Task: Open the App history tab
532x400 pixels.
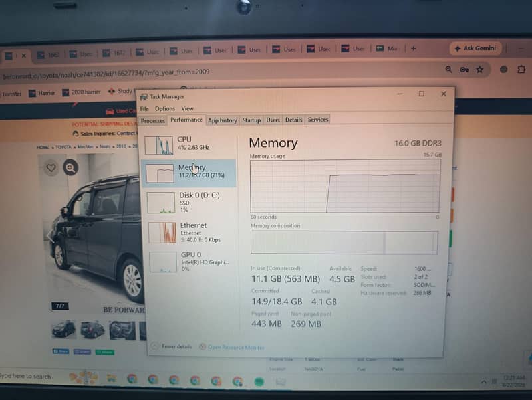Action: 223,120
